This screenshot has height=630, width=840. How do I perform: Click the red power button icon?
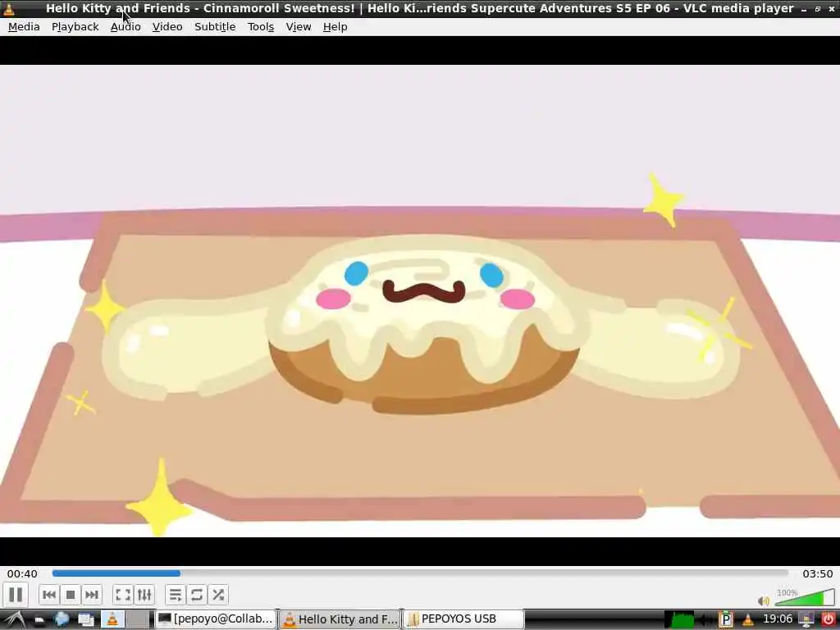[829, 620]
